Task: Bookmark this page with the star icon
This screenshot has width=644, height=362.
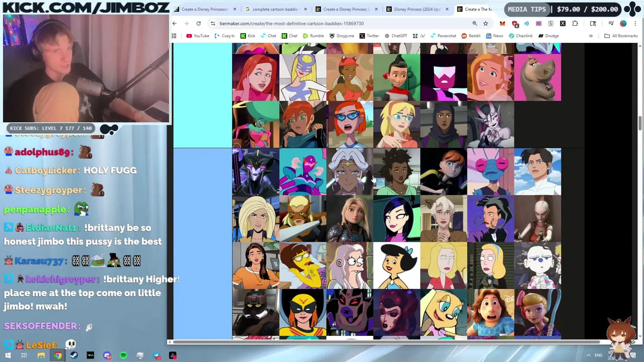Action: click(x=486, y=24)
